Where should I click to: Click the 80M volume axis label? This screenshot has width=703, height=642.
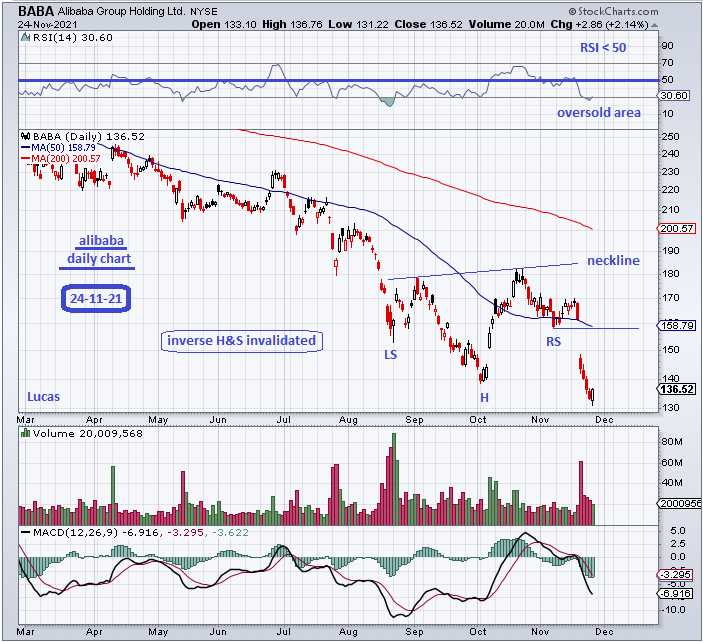point(672,442)
